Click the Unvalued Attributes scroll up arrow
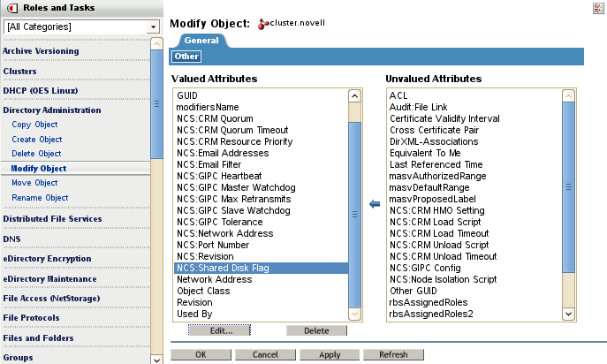 568,96
